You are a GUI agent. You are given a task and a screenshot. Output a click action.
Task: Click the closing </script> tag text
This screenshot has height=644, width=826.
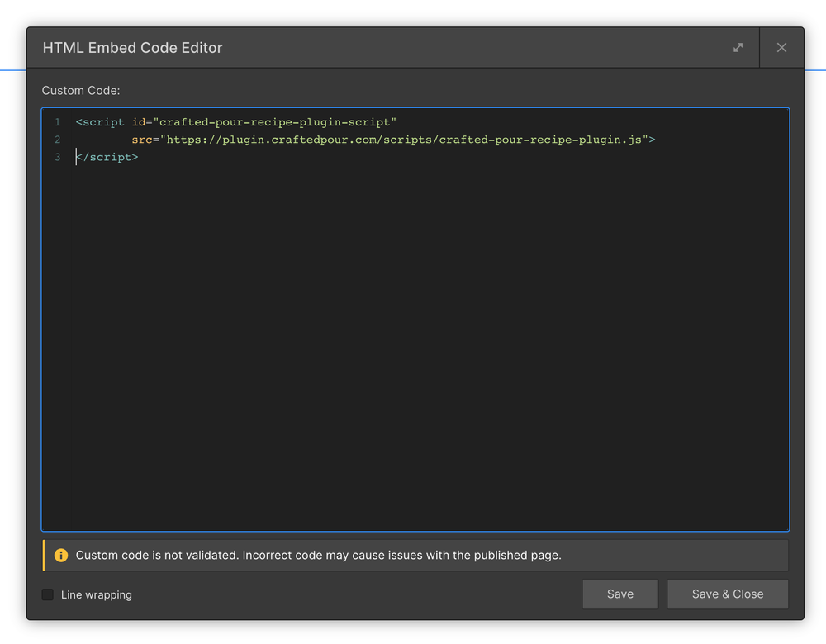click(107, 157)
